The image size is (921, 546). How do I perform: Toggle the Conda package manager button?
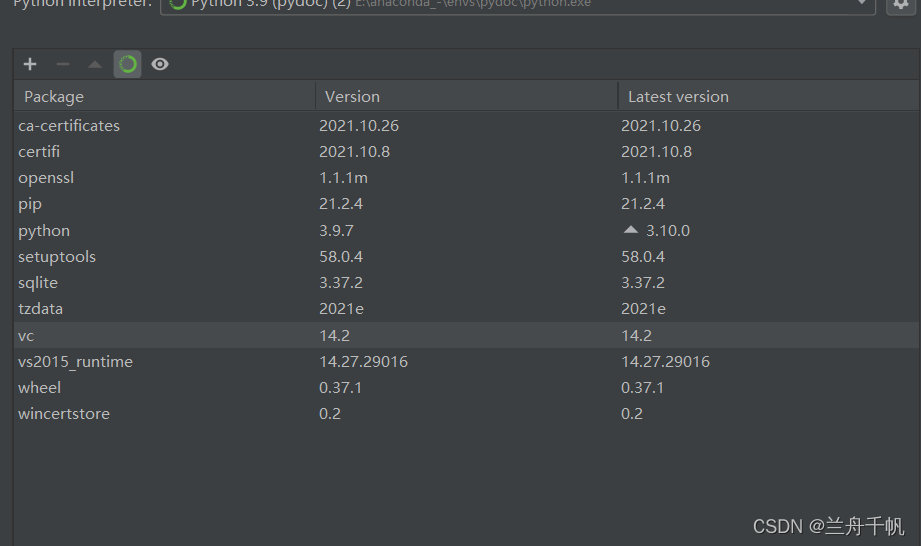127,64
